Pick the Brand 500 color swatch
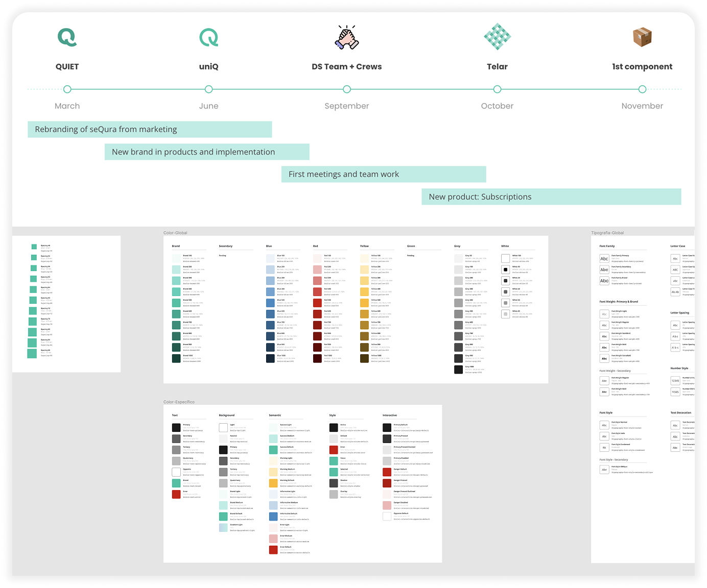707x588 pixels. 176,303
